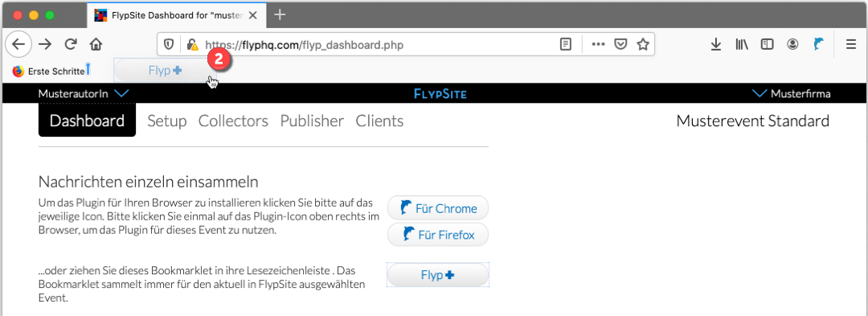Reload the current page
Viewport: 868px width, 316px height.
(x=71, y=45)
